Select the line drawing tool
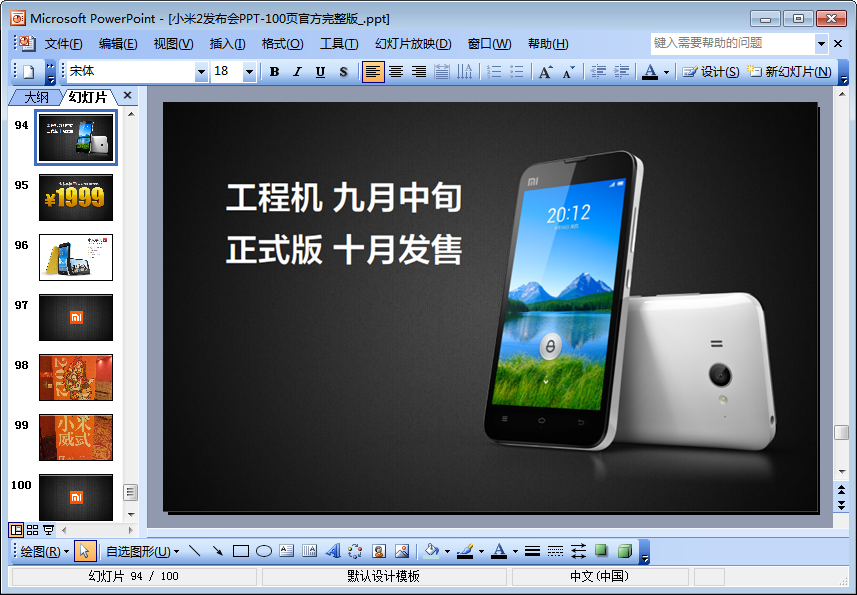The width and height of the screenshot is (857, 595). click(x=194, y=551)
